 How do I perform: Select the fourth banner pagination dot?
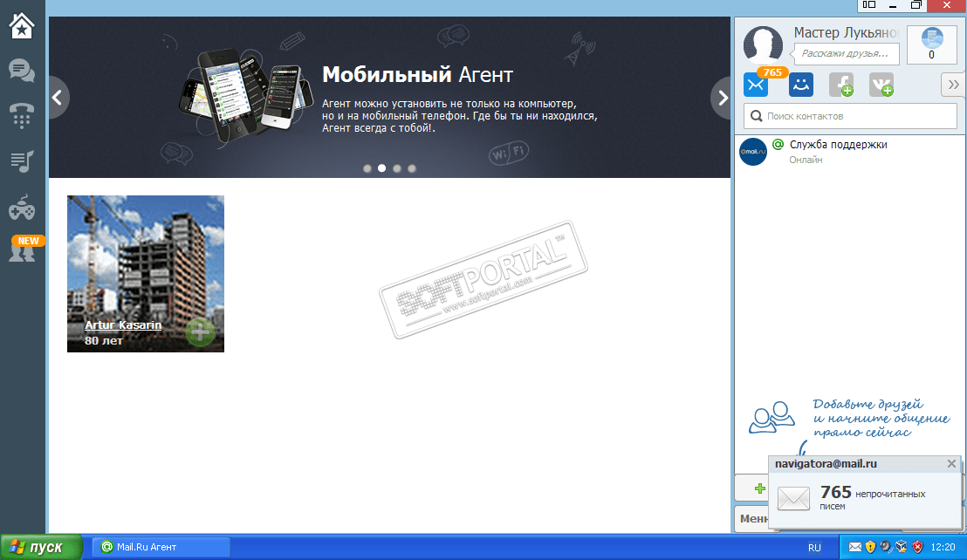[411, 168]
